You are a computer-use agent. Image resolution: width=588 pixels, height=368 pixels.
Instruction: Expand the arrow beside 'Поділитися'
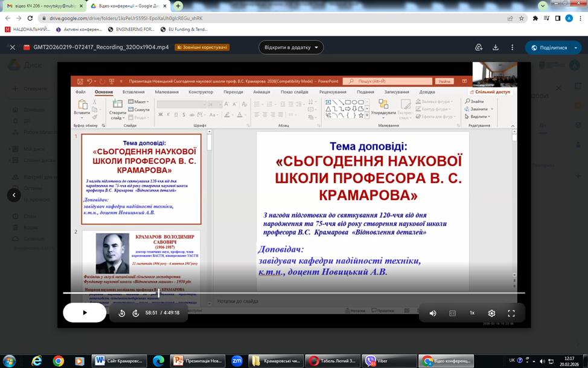click(x=577, y=47)
